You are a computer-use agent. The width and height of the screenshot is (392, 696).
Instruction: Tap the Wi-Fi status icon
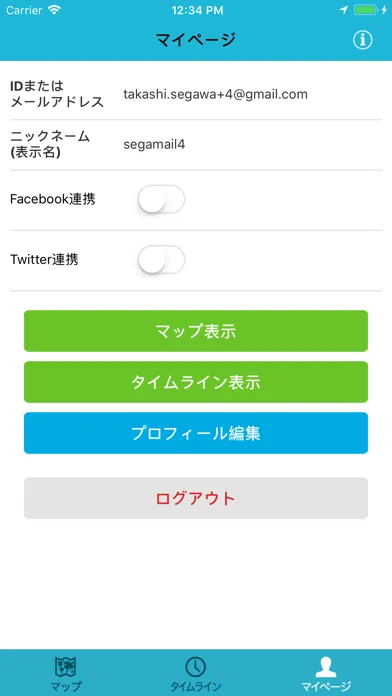click(x=55, y=10)
